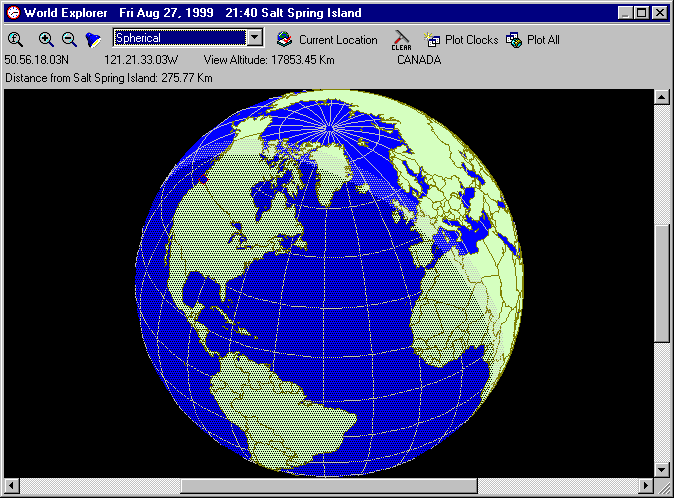Click the horizontal scrollbar thumb
674x498 pixels.
329,486
